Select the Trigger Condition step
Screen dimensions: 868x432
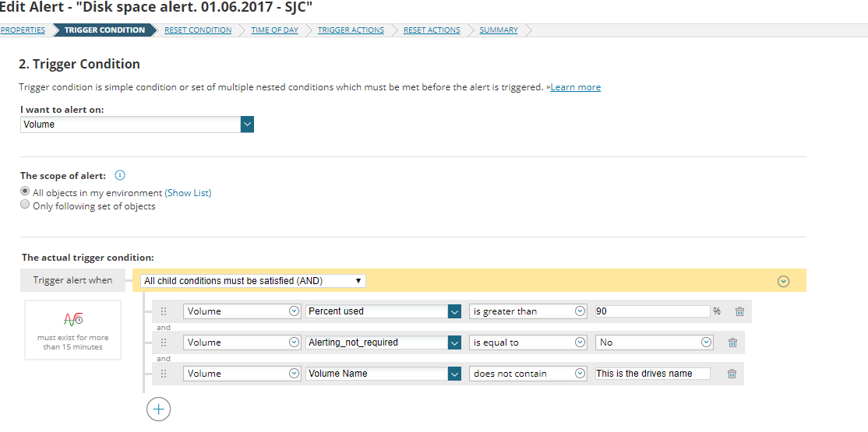point(104,30)
